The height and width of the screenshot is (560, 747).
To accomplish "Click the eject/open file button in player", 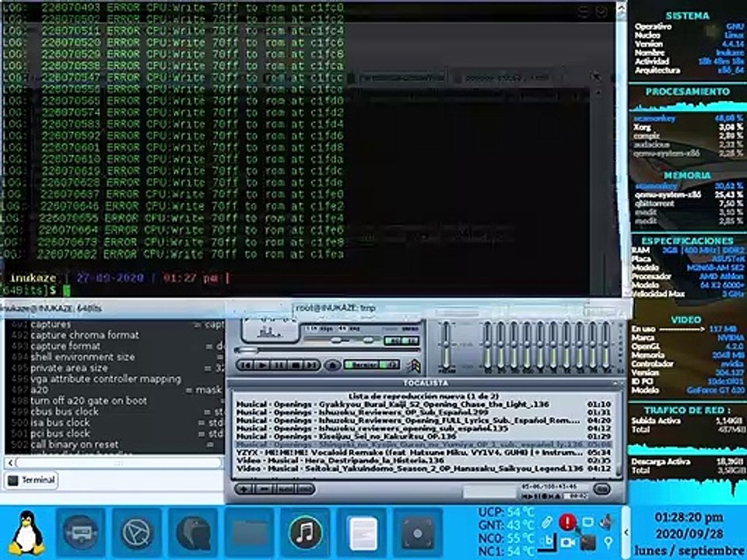I will [332, 366].
